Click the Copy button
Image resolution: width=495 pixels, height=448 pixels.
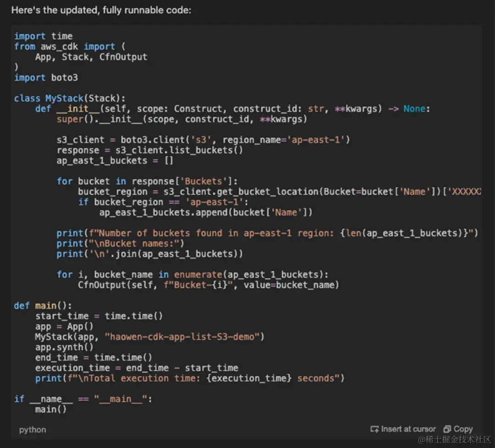coord(458,429)
